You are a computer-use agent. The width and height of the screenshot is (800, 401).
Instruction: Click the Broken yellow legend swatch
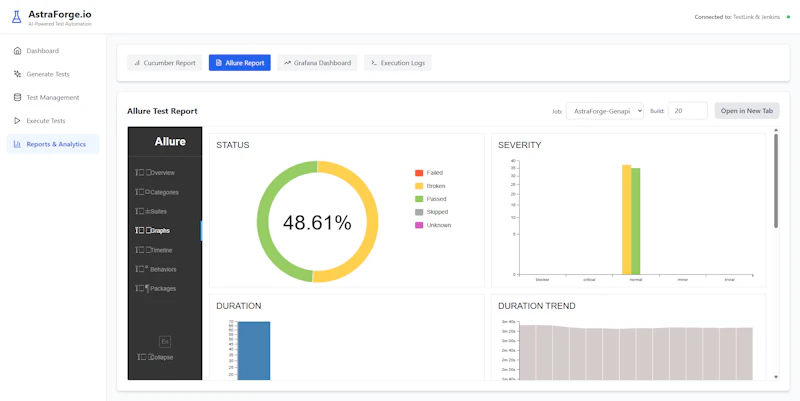(419, 186)
